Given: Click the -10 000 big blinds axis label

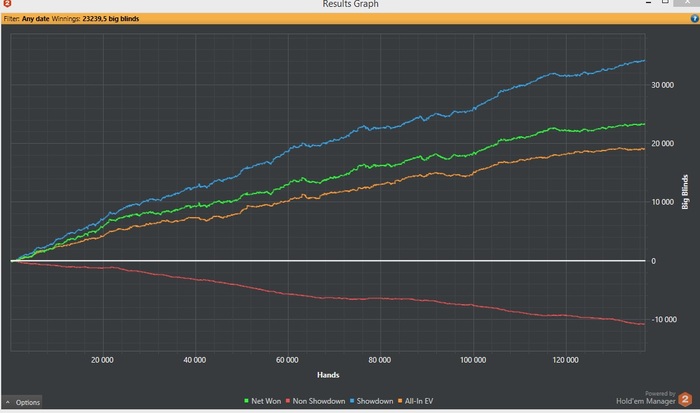Looking at the screenshot, I should (664, 319).
